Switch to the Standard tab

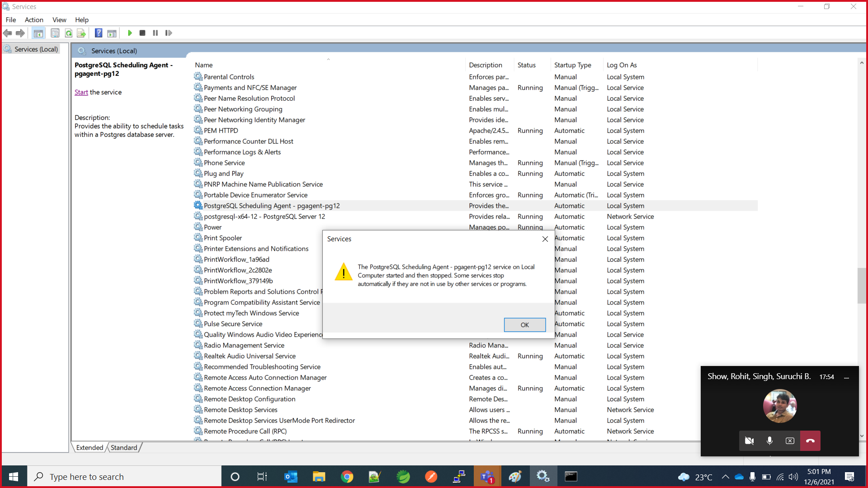coord(123,447)
